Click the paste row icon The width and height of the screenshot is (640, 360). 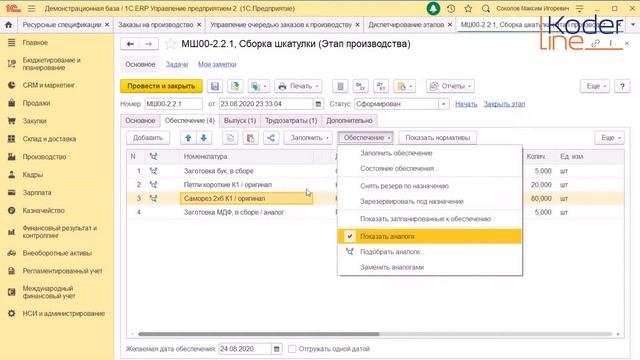pyautogui.click(x=251, y=138)
